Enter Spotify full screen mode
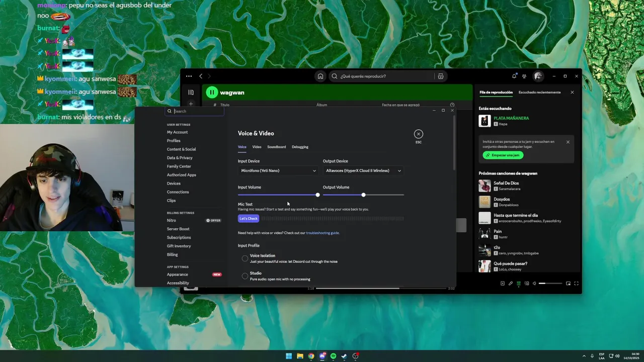Screen dimensions: 644x362 577,284
